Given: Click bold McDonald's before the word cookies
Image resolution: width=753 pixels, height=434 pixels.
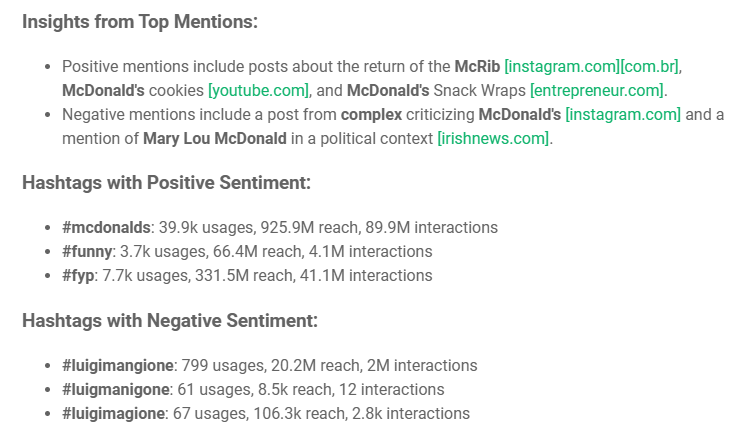Looking at the screenshot, I should [x=103, y=91].
